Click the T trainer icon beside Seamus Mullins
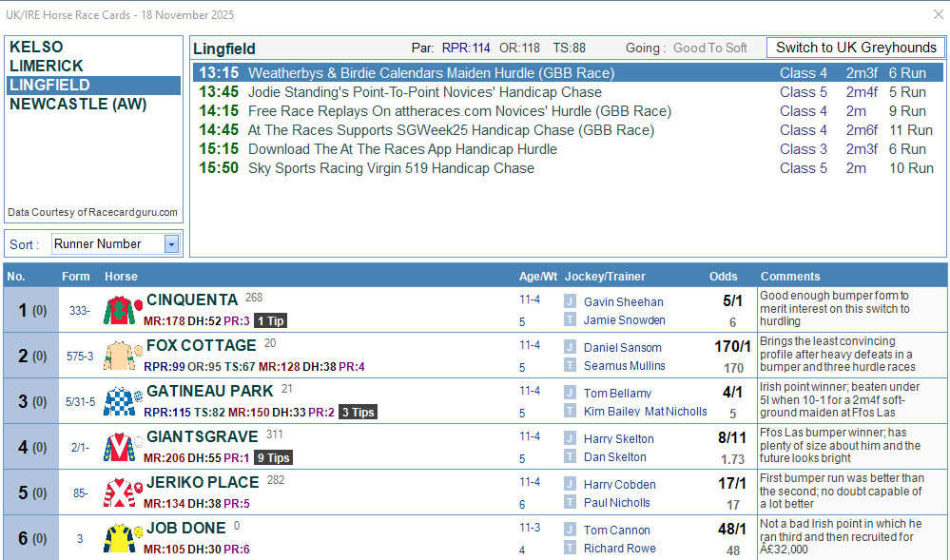The height and width of the screenshot is (560, 950). (x=570, y=365)
